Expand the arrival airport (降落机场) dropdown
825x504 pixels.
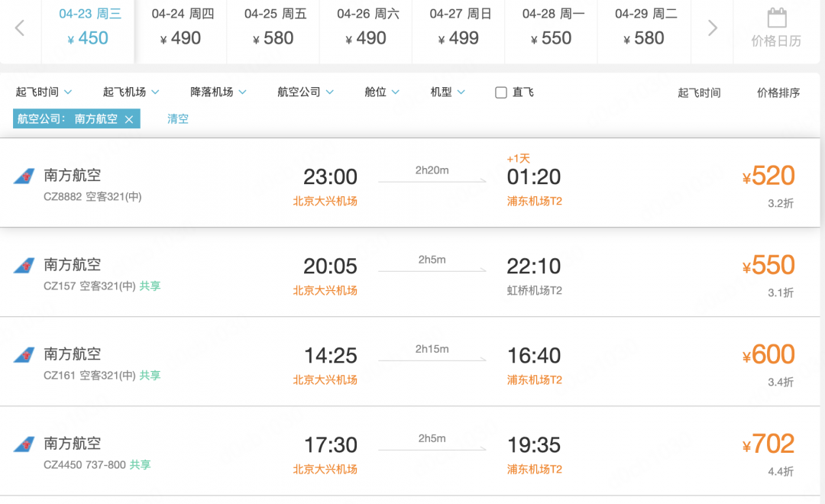pyautogui.click(x=218, y=92)
